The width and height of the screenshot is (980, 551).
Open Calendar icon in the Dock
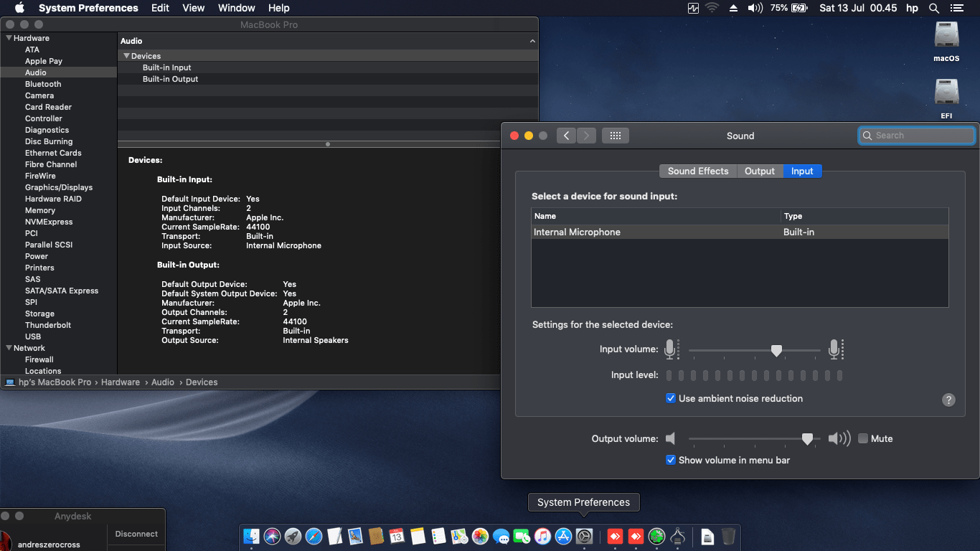click(397, 536)
